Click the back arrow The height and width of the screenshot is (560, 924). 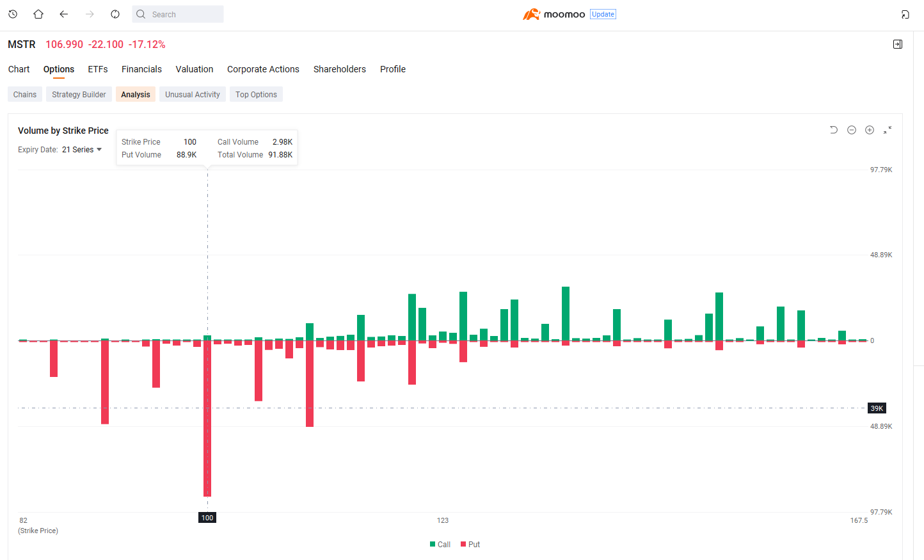pyautogui.click(x=64, y=14)
